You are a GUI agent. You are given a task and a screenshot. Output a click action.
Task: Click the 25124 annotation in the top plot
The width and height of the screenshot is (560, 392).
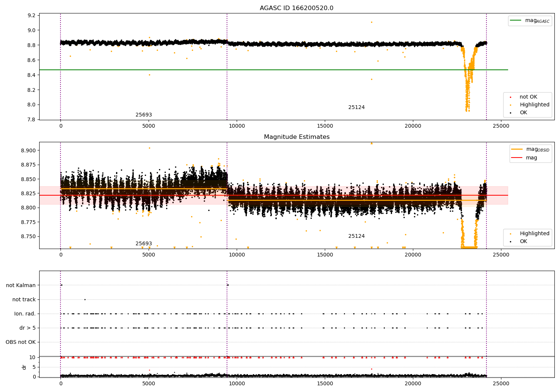coord(357,108)
